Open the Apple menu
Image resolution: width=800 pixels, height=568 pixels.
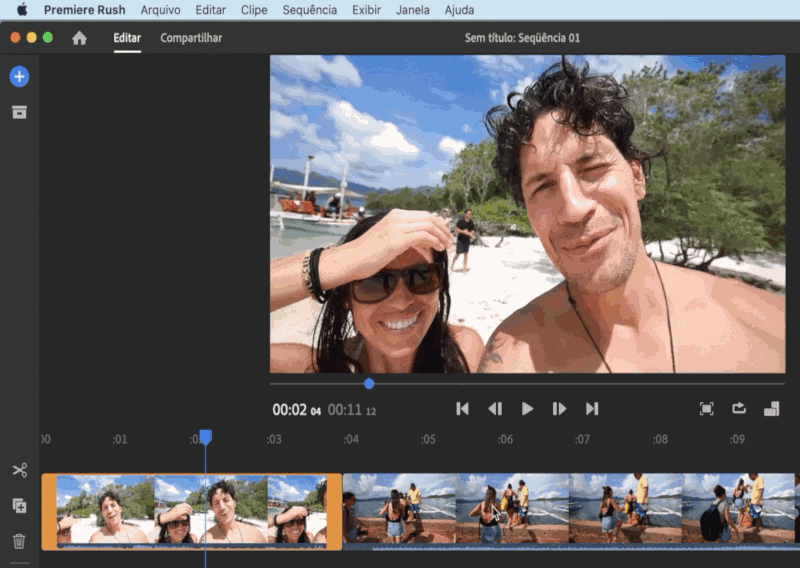22,10
